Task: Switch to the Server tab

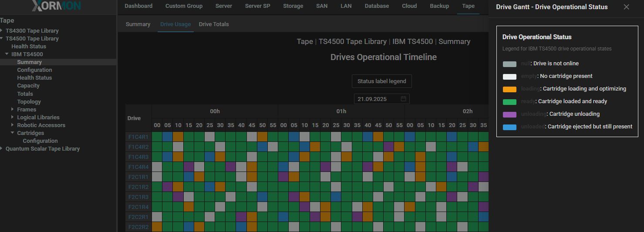Action: pos(224,6)
